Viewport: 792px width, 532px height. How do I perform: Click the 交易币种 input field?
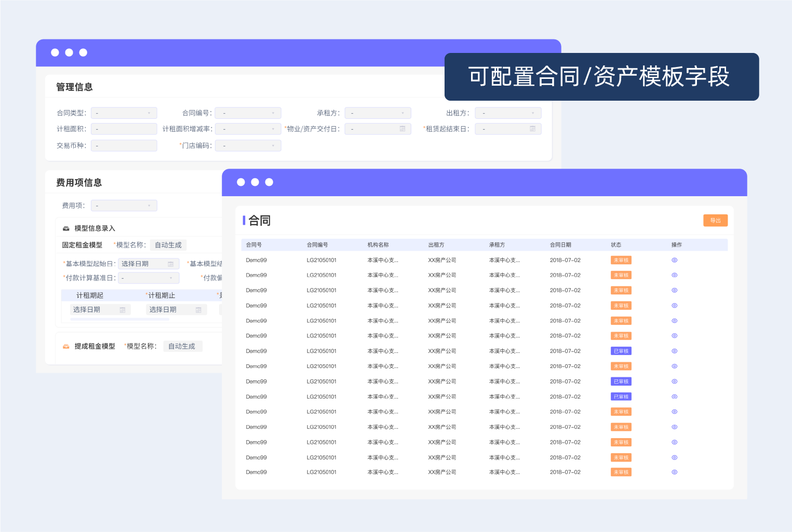tap(124, 146)
